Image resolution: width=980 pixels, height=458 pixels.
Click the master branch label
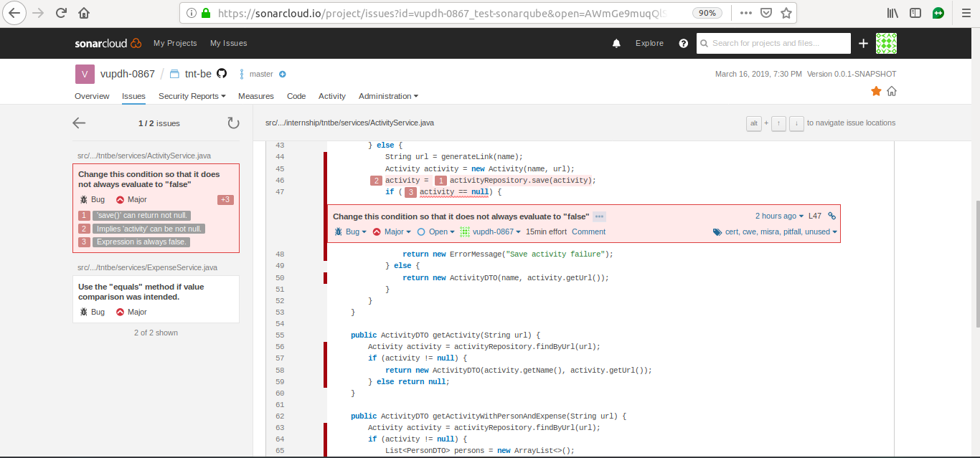coord(261,74)
